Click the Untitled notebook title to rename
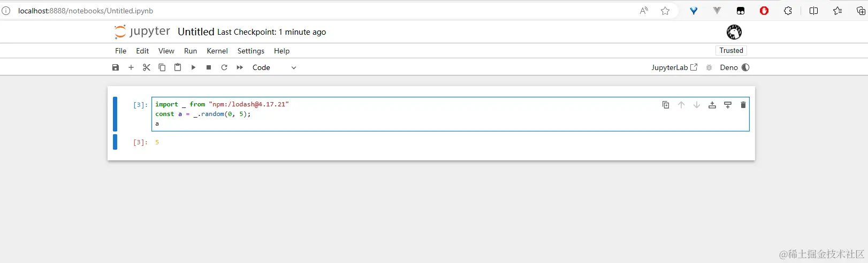 (x=196, y=32)
